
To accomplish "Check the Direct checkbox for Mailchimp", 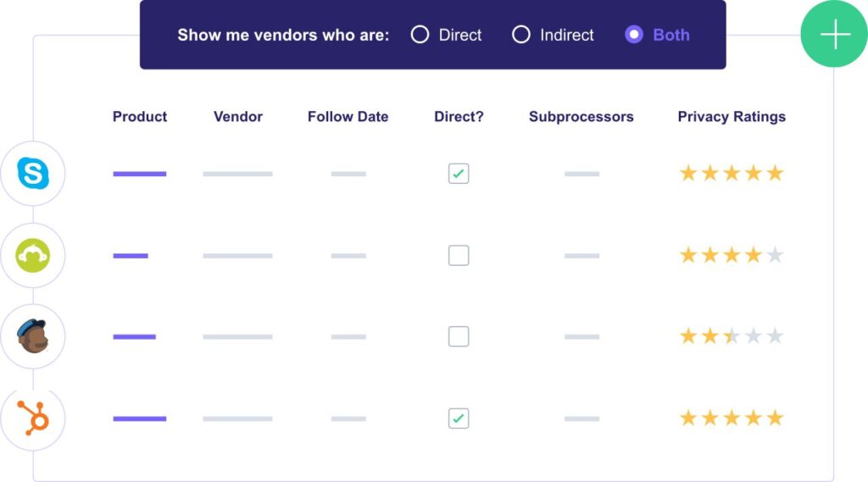I will (459, 336).
